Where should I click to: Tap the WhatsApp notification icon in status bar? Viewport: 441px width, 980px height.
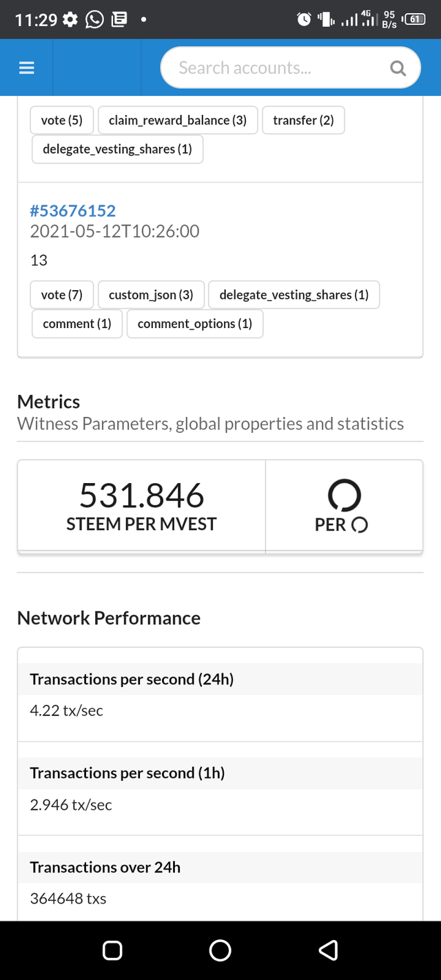coord(94,19)
